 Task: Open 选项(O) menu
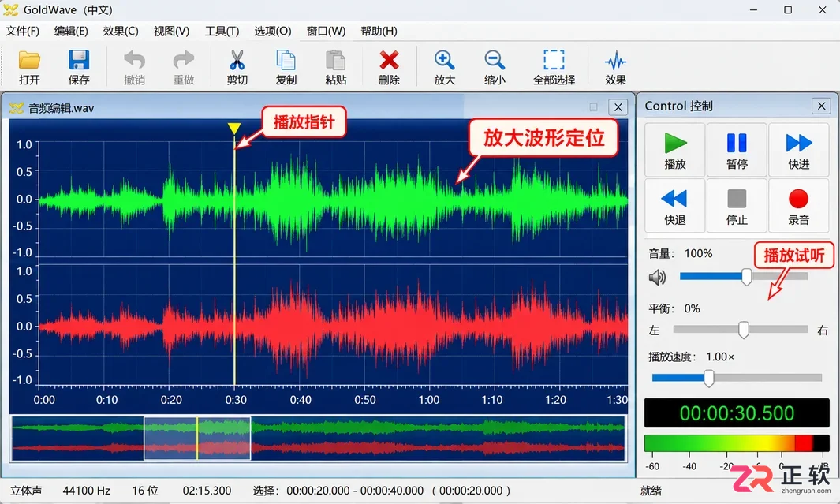[273, 31]
